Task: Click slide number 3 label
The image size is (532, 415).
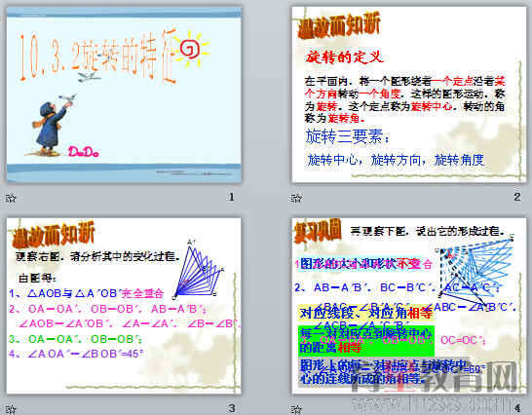Action: click(x=231, y=408)
